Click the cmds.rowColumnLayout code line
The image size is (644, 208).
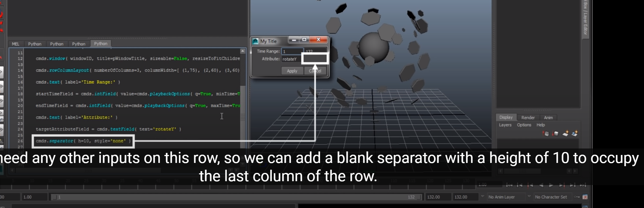pos(138,70)
